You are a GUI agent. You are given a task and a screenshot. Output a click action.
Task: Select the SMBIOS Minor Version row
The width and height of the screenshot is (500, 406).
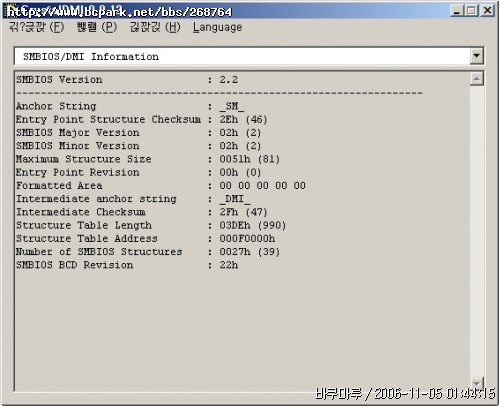coord(139,146)
